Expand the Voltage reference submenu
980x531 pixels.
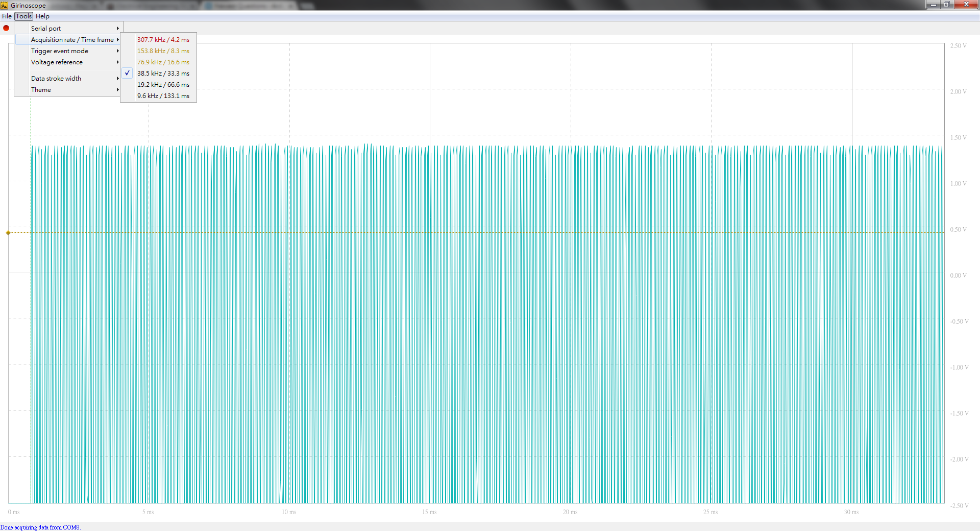(x=68, y=62)
